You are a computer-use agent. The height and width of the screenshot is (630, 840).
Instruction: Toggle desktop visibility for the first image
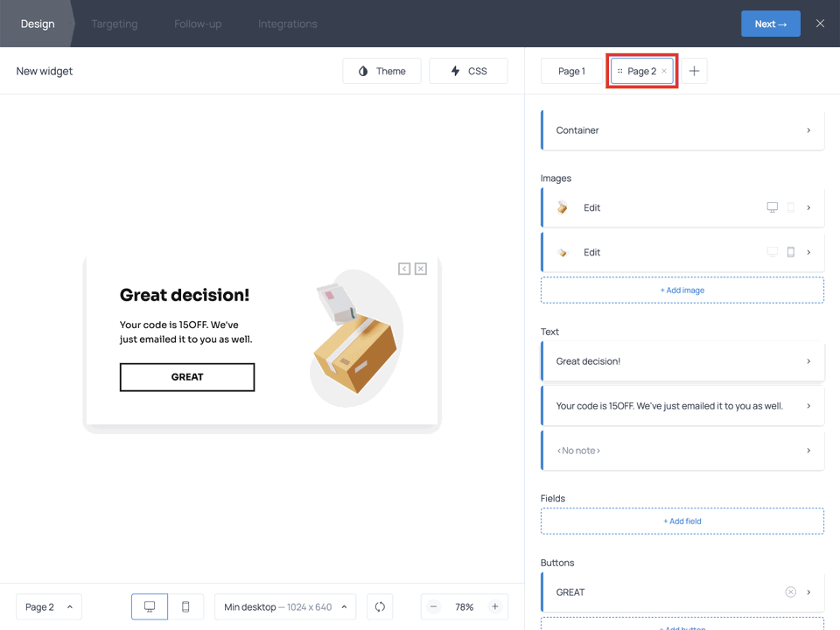click(772, 207)
